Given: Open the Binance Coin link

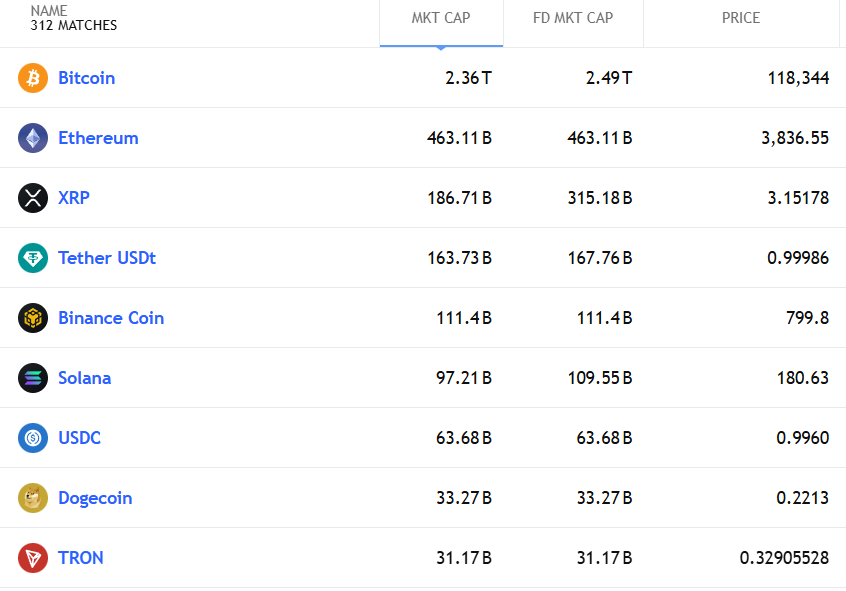Looking at the screenshot, I should (x=111, y=317).
